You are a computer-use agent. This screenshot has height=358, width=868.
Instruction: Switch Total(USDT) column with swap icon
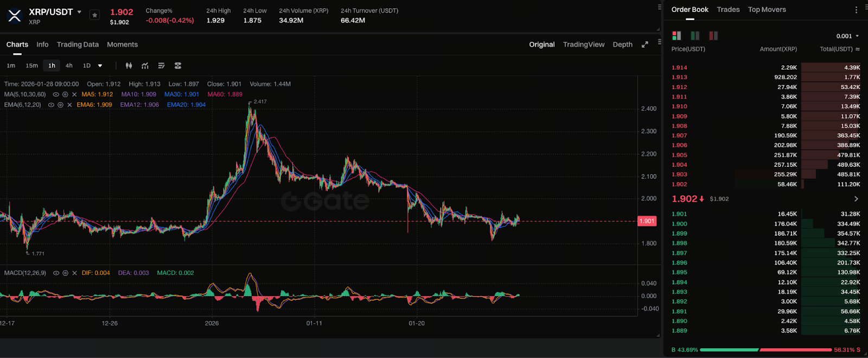coord(858,49)
